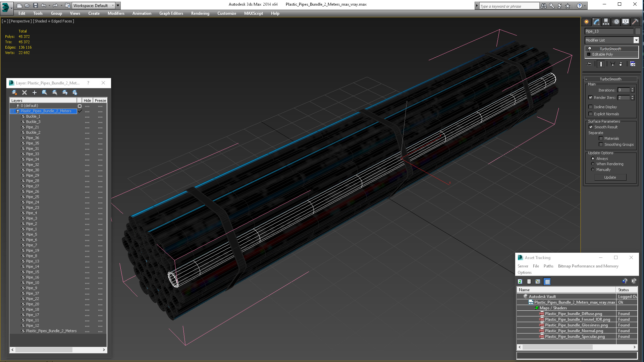The image size is (644, 362).
Task: Open the Graph Editors menu
Action: pyautogui.click(x=171, y=13)
